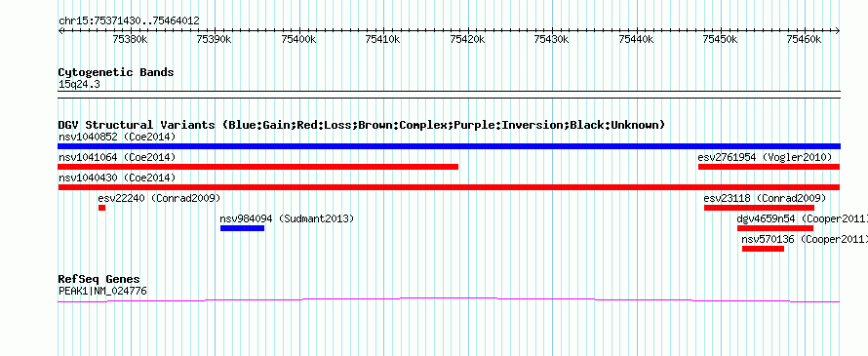Select the magenta PEAK1 gene track line
This screenshot has height=356, width=868.
tap(449, 300)
